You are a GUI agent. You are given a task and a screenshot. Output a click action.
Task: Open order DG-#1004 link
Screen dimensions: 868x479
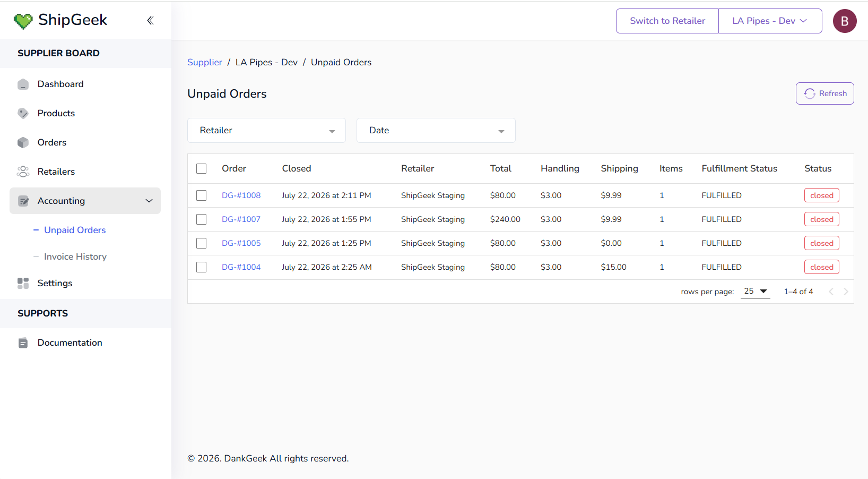(x=241, y=267)
